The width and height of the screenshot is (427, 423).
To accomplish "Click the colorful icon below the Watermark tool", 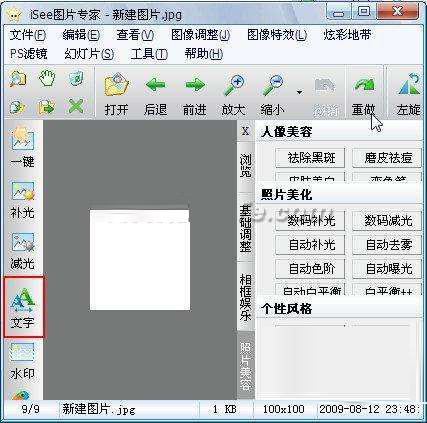I will point(22,395).
